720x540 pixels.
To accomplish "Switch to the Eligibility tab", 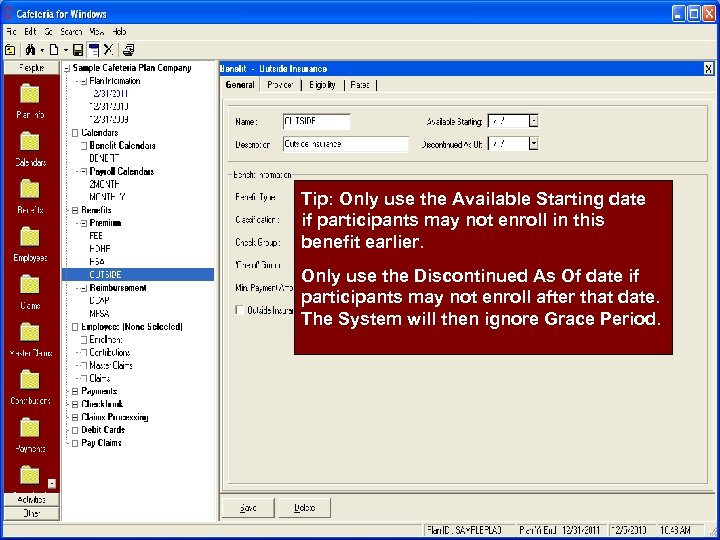I will [322, 85].
